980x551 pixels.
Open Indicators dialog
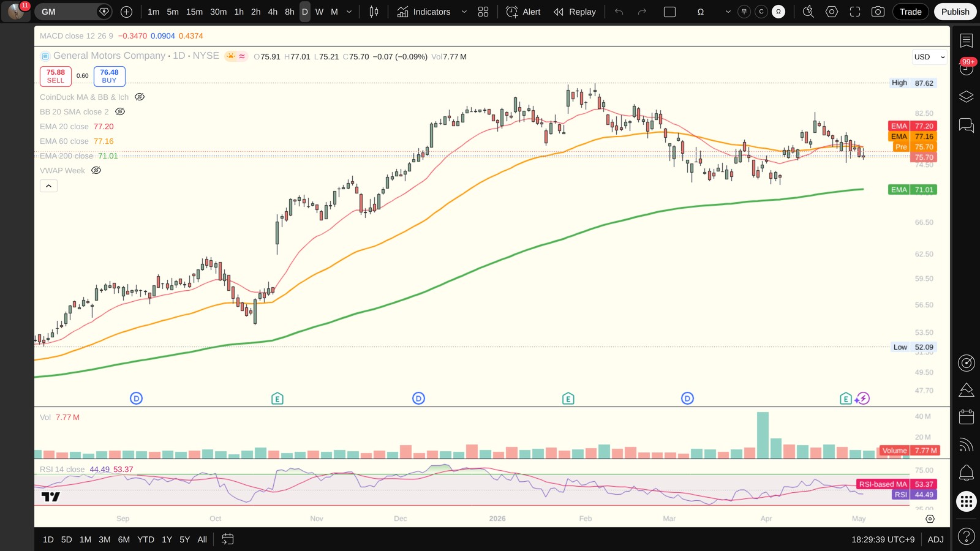tap(424, 12)
